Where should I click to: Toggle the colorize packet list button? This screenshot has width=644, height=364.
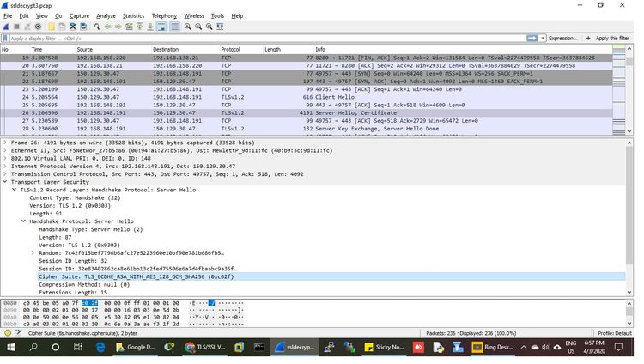coord(173,27)
